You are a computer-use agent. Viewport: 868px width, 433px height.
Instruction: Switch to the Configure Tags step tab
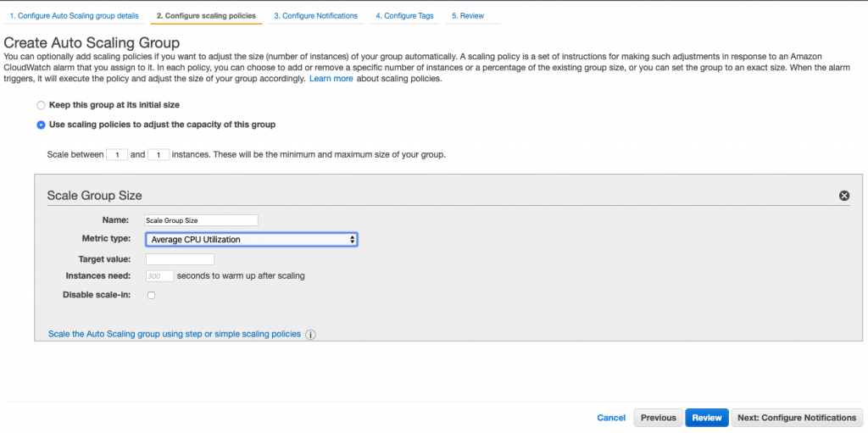click(x=404, y=16)
